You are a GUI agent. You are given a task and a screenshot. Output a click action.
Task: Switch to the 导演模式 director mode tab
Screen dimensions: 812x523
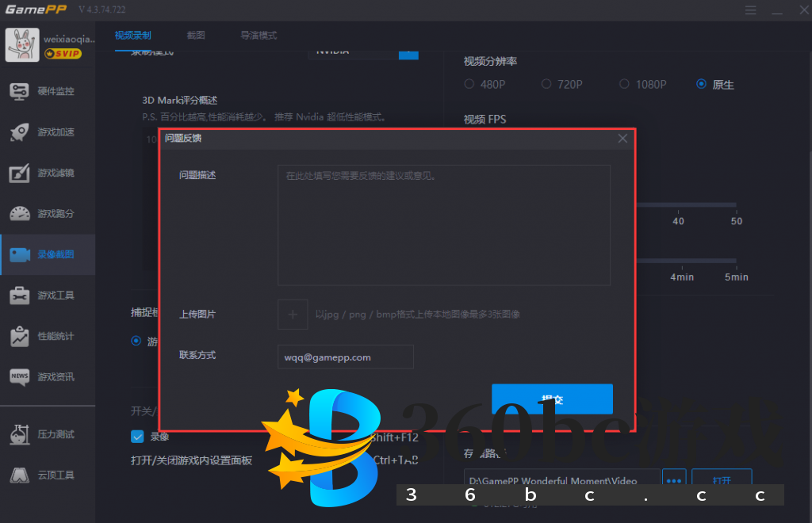tap(259, 35)
